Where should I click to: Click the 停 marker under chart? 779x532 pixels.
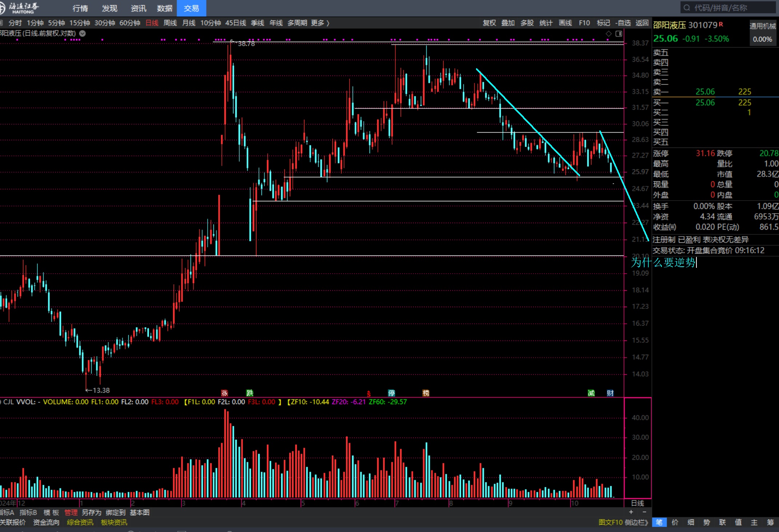point(391,393)
